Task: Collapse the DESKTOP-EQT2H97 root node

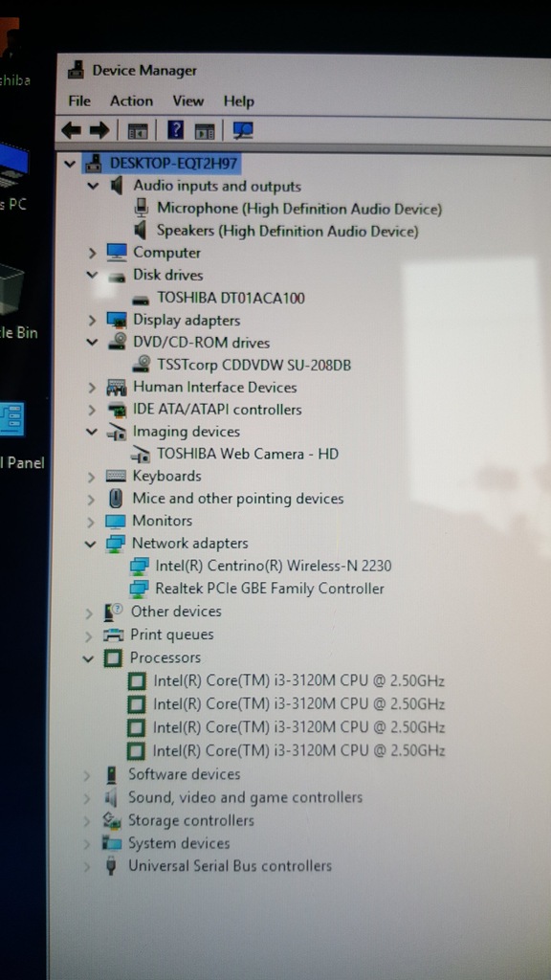Action: coord(70,165)
